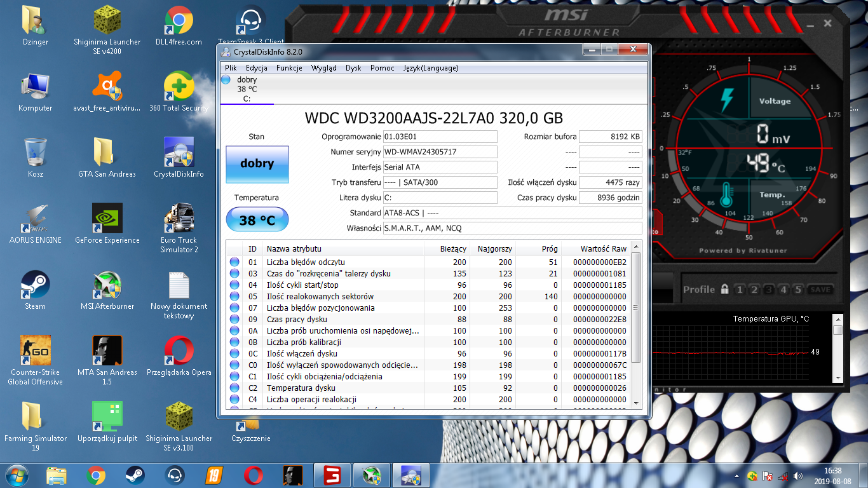
Task: Select the Steam shortcut on the desktop
Action: pyautogui.click(x=35, y=290)
